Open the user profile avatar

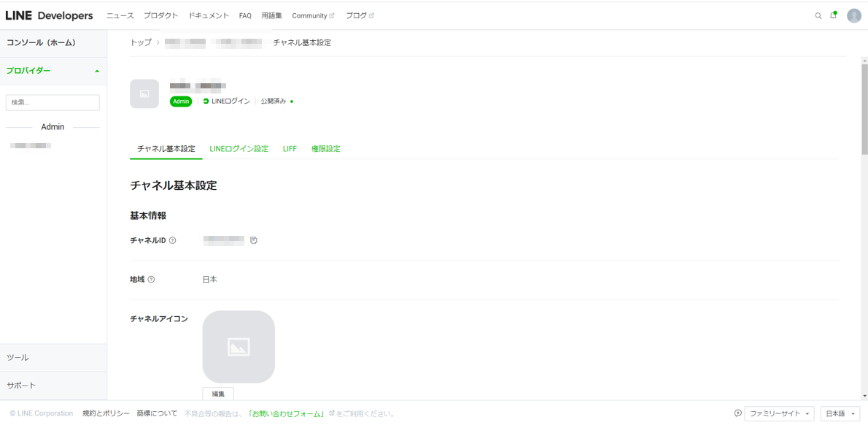tap(854, 15)
